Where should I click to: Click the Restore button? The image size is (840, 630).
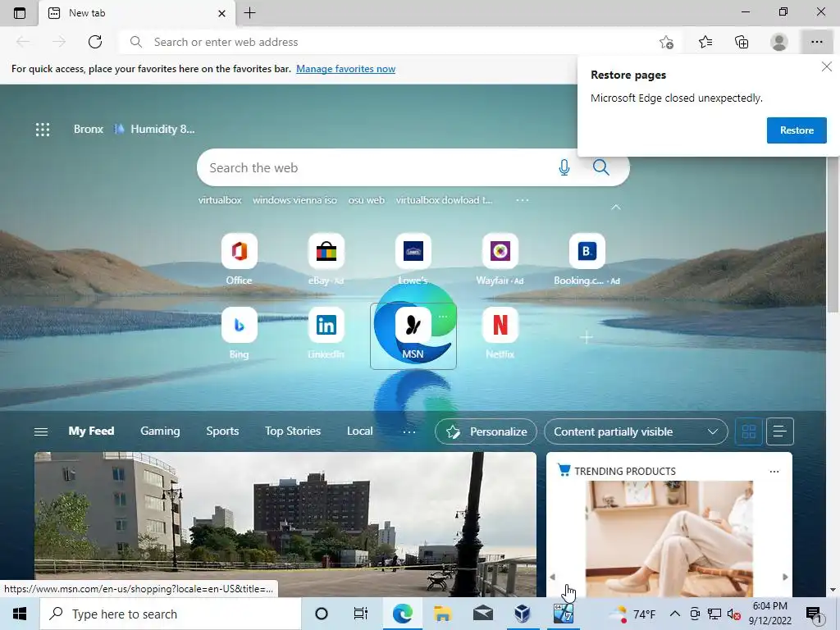pos(797,130)
